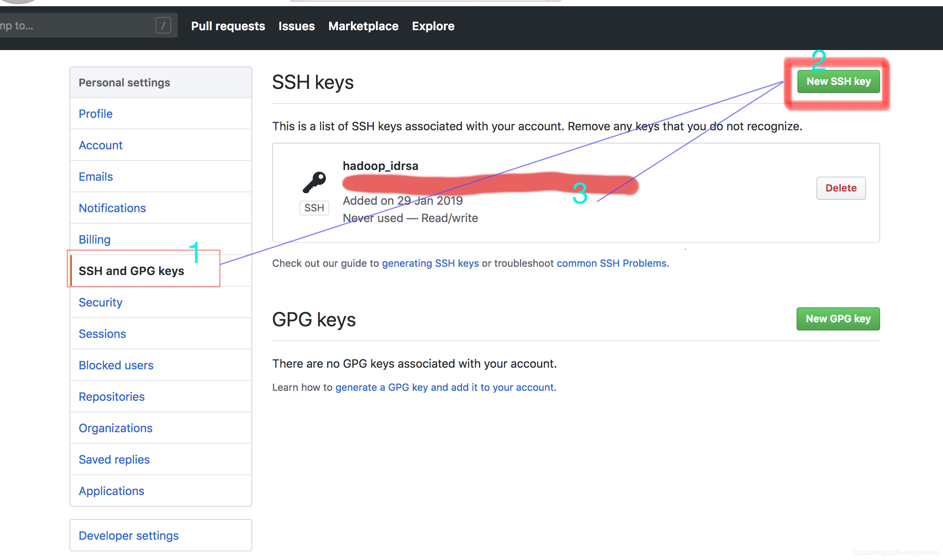
Task: Open common SSH Problems link
Action: coord(612,263)
